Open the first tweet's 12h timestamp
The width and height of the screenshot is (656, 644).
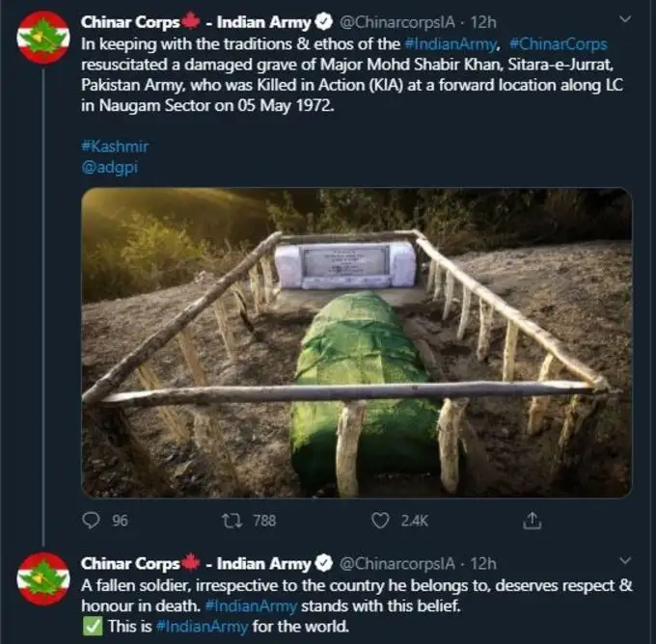[x=483, y=21]
